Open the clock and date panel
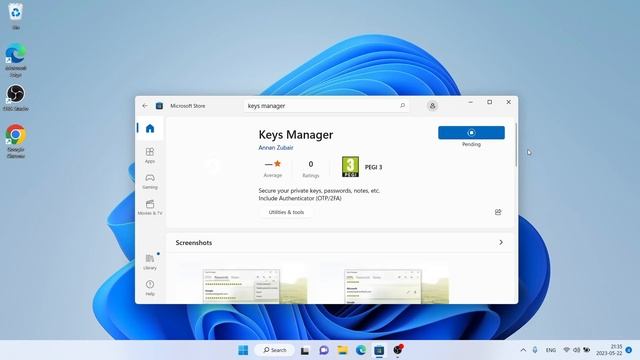 [609, 350]
